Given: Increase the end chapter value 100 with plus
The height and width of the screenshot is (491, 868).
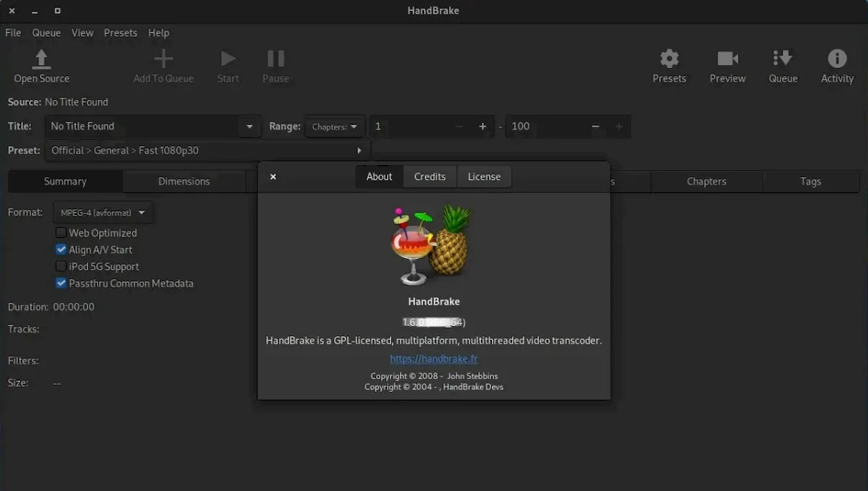Looking at the screenshot, I should point(618,127).
